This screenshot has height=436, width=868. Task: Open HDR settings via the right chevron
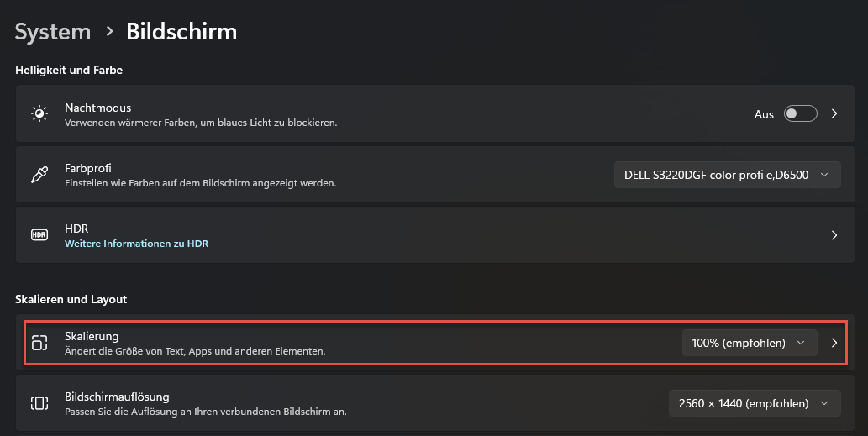pyautogui.click(x=834, y=235)
